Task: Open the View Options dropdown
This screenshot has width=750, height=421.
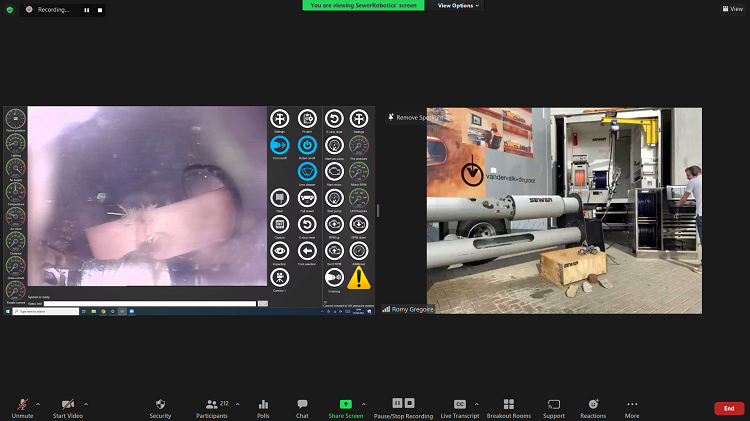Action: 458,5
